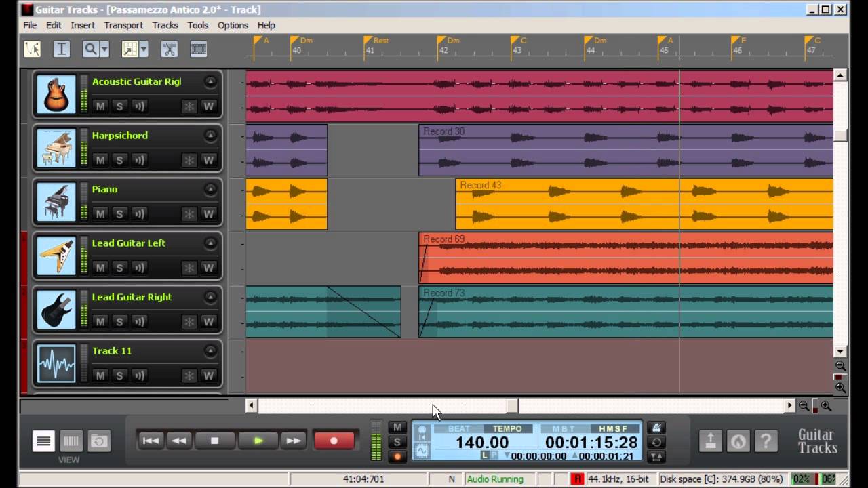This screenshot has width=868, height=488.
Task: Rewind to start with transport button
Action: coord(151,441)
